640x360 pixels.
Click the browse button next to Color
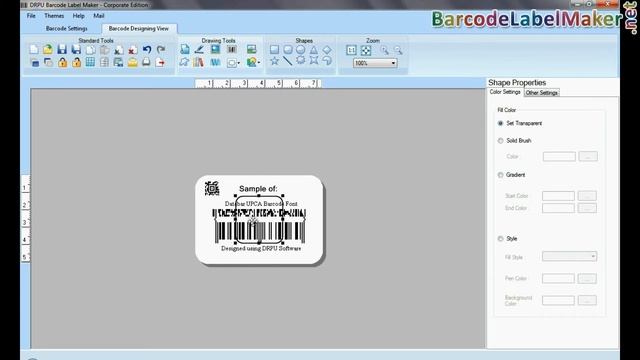click(x=588, y=156)
